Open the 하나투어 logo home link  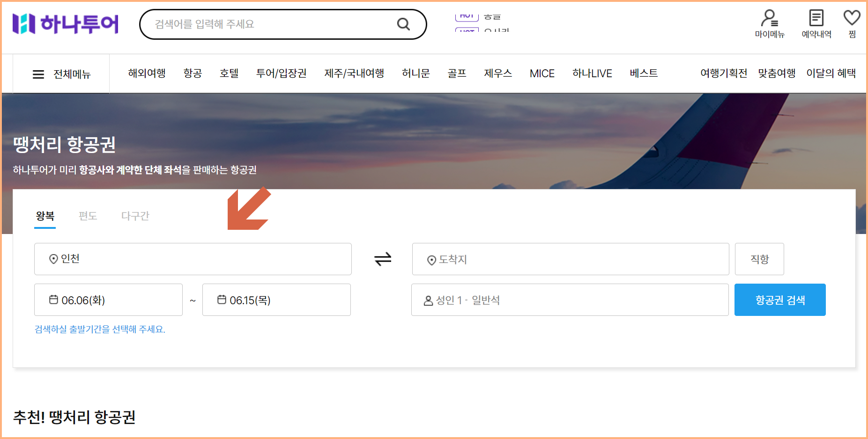coord(66,24)
